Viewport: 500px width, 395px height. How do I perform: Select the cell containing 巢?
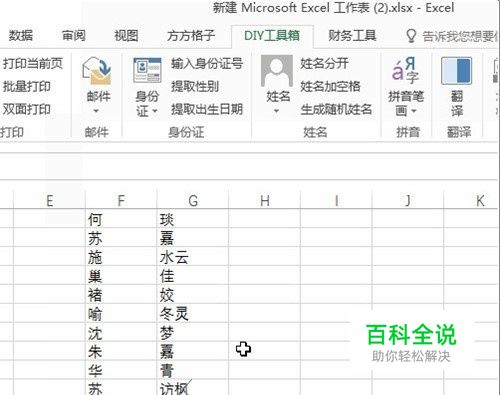point(121,275)
